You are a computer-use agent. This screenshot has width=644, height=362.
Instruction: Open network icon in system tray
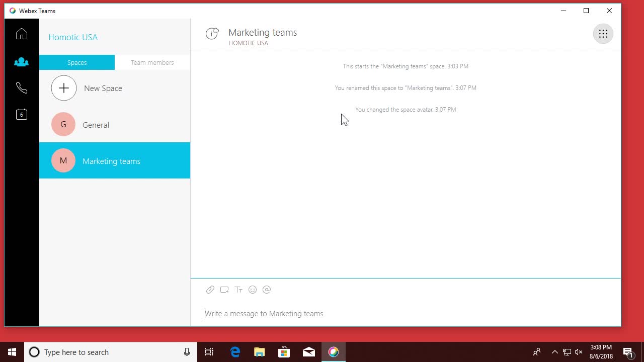pyautogui.click(x=567, y=352)
